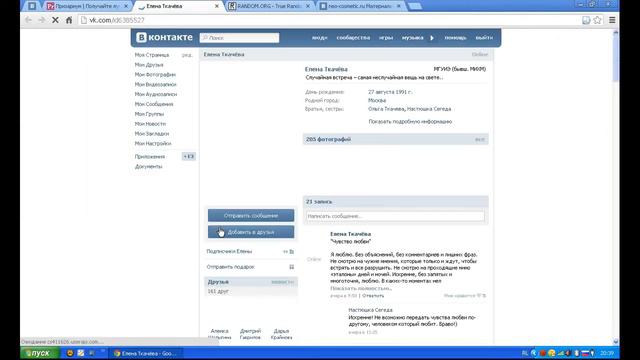This screenshot has width=640, height=360.
Task: Click the music player play arrow in VK header
Action: 432,38
